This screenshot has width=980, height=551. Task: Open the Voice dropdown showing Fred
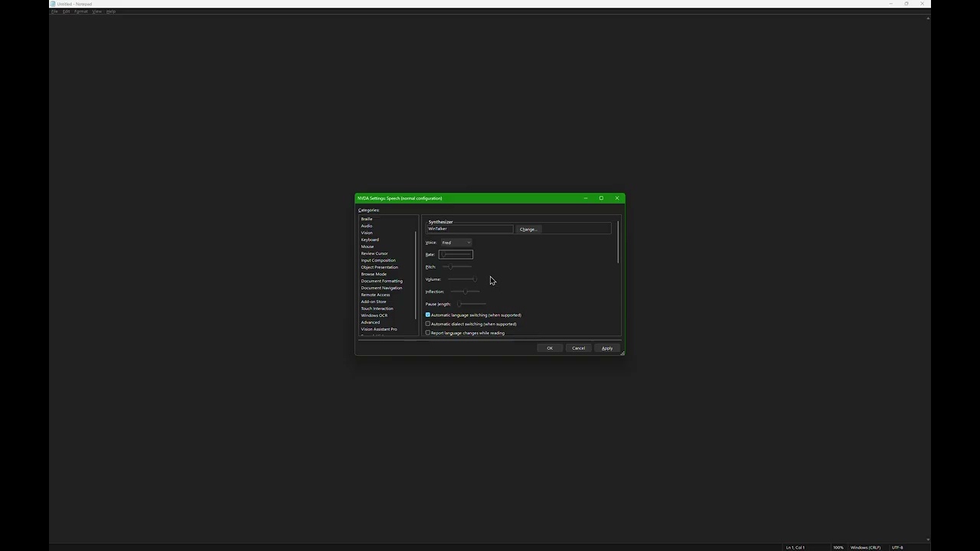coord(456,243)
